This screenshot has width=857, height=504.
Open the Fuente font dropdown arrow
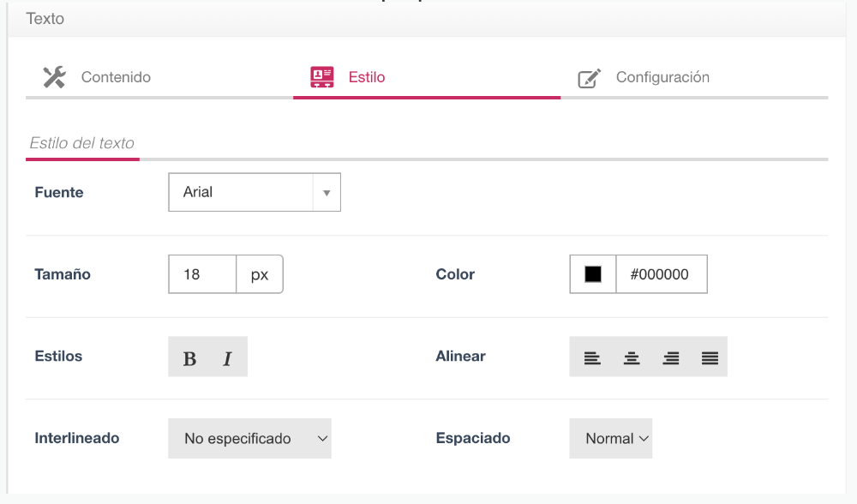pyautogui.click(x=327, y=193)
